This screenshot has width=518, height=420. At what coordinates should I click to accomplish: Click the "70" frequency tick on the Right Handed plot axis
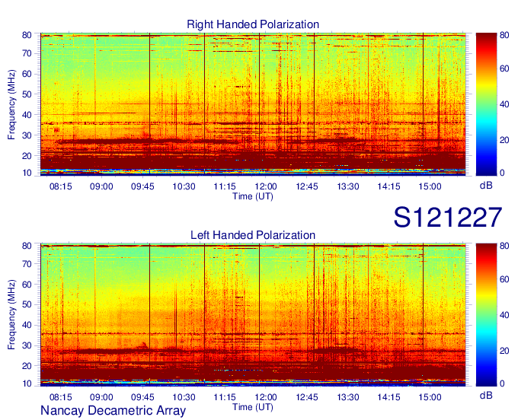tap(27, 53)
